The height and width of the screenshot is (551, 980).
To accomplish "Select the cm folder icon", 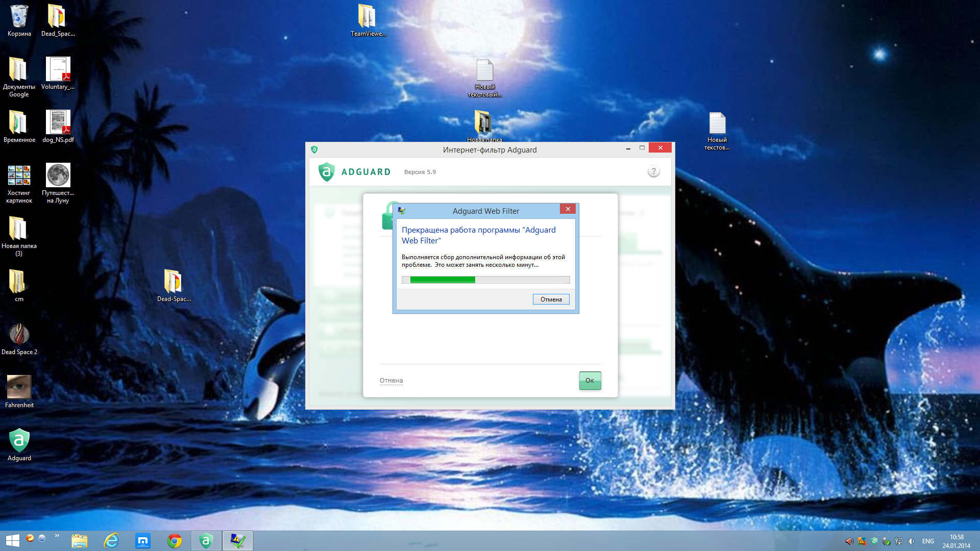I will click(x=19, y=286).
